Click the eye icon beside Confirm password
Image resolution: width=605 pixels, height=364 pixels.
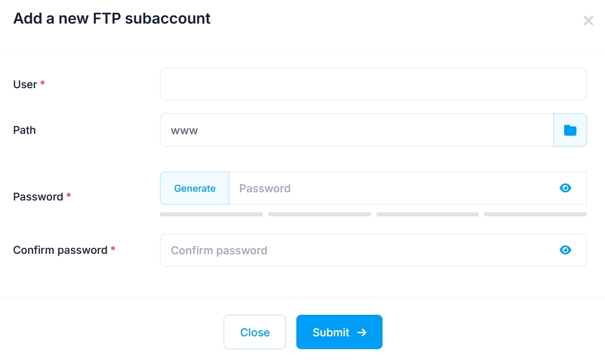pyautogui.click(x=565, y=250)
